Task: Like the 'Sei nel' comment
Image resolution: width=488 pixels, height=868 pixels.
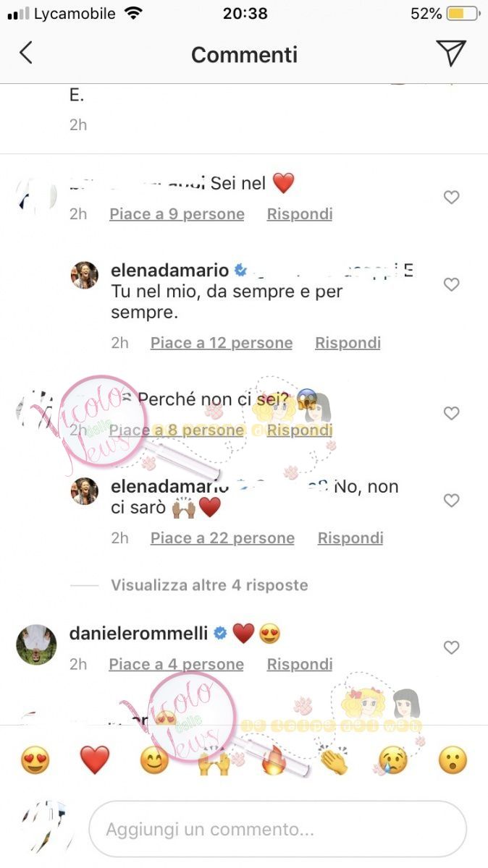Action: pyautogui.click(x=451, y=197)
